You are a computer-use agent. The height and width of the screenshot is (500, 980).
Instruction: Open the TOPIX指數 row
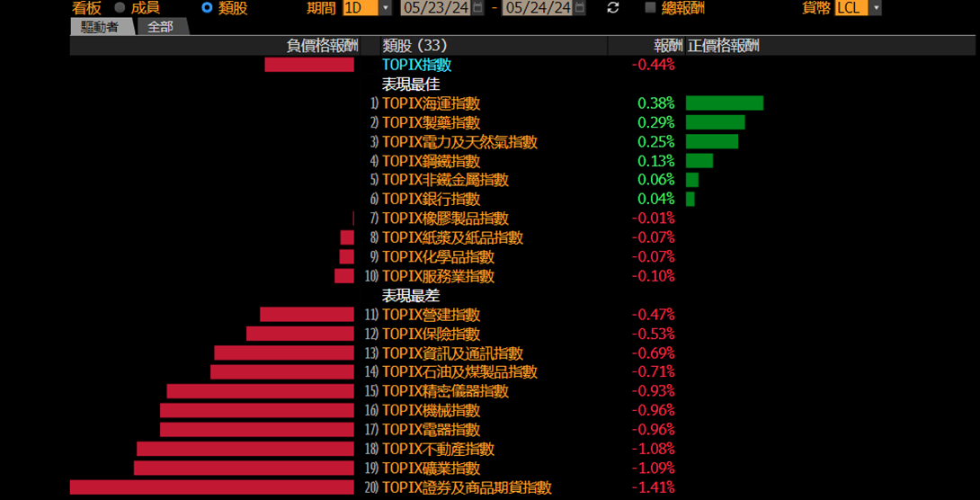(417, 65)
